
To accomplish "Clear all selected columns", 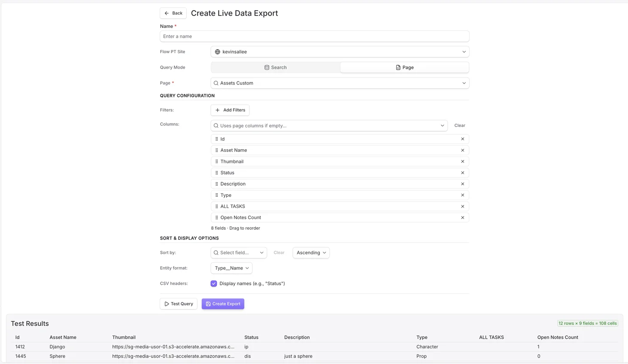I will (x=459, y=125).
